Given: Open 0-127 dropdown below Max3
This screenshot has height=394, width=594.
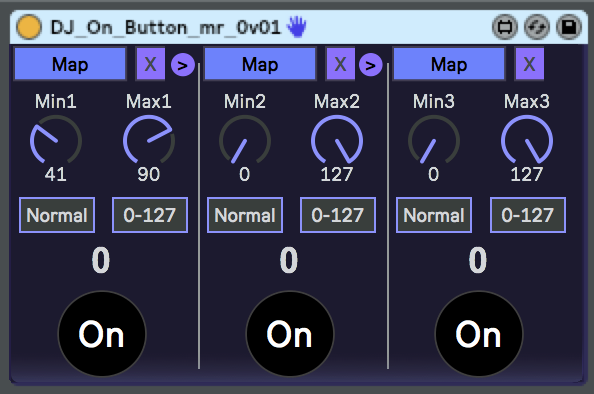Looking at the screenshot, I should click(x=528, y=215).
